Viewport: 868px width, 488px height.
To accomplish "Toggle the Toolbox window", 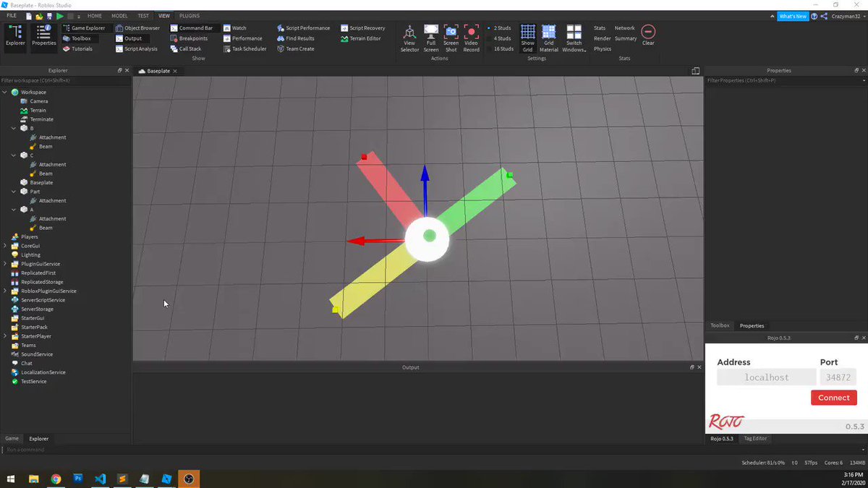I will [77, 38].
